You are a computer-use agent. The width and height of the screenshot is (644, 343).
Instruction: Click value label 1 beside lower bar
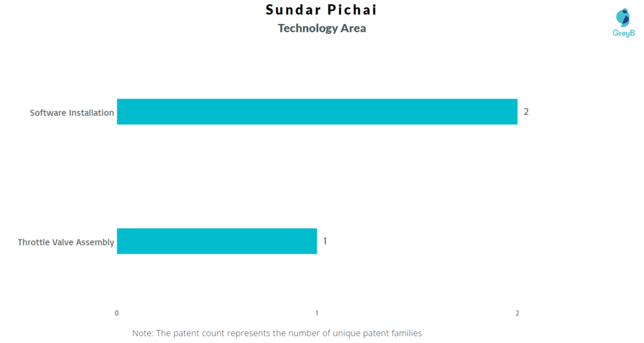tap(325, 241)
